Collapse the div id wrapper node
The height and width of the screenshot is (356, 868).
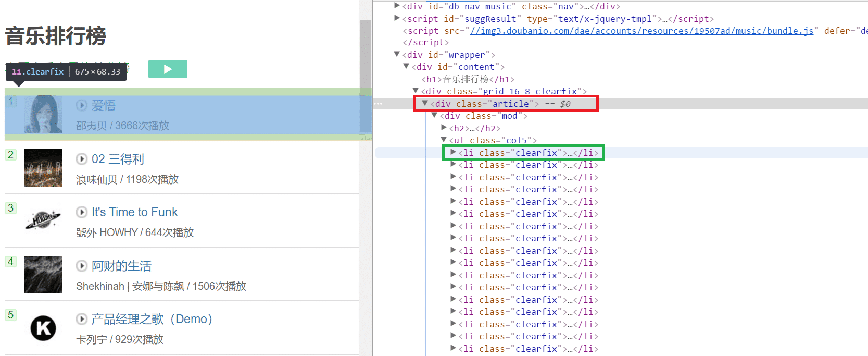coord(397,54)
